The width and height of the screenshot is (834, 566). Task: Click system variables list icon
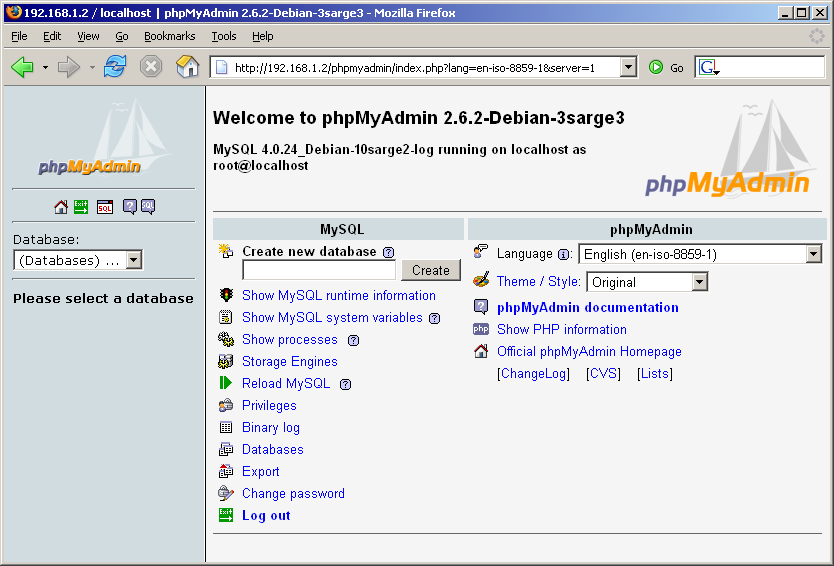click(x=226, y=318)
